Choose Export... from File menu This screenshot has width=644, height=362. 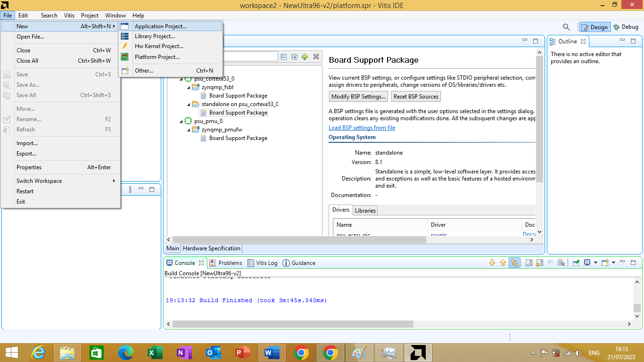click(x=60, y=154)
